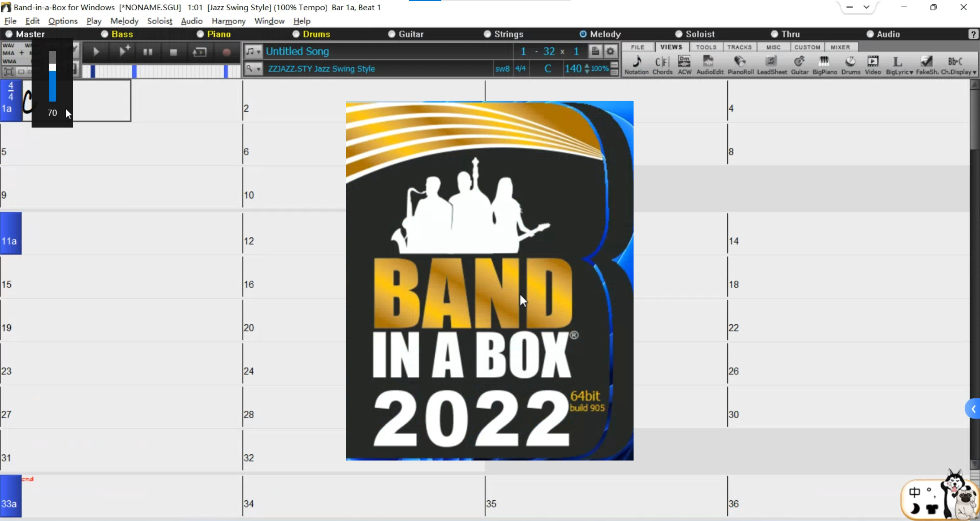Select the Melody track radio button

(583, 34)
